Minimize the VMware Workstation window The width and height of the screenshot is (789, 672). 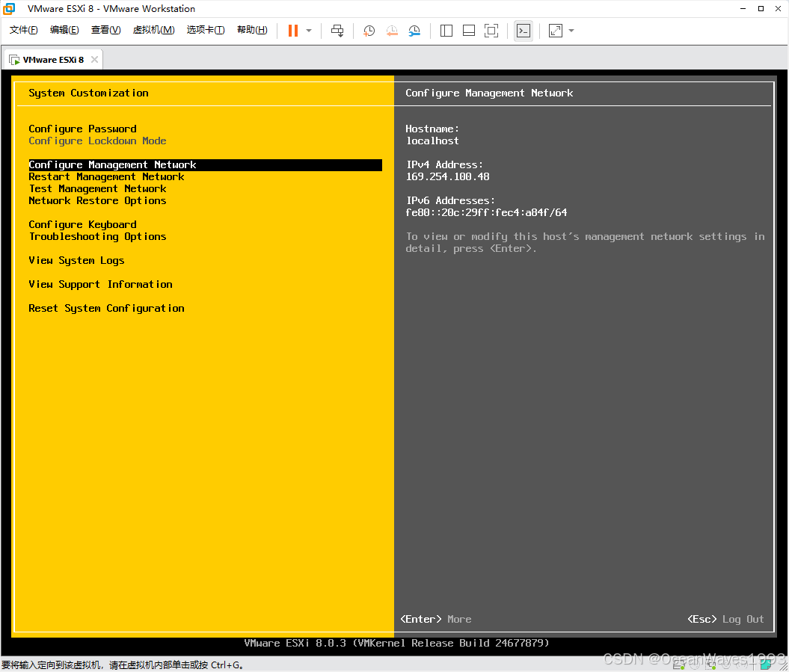click(743, 8)
